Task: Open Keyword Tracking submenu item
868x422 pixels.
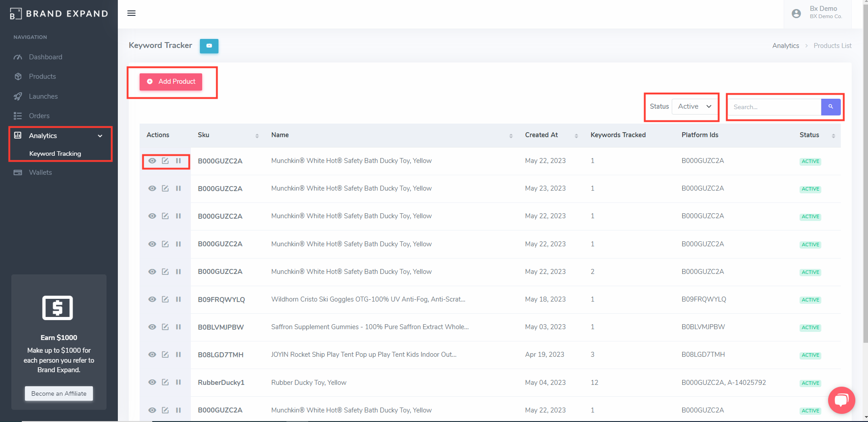Action: (55, 154)
